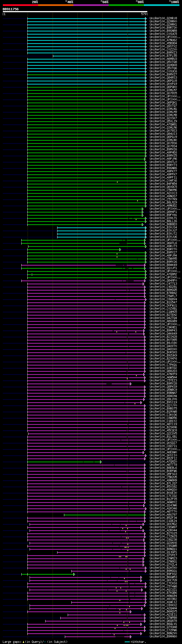Select the UniRef100_B4FN54 label

[x=163, y=184]
